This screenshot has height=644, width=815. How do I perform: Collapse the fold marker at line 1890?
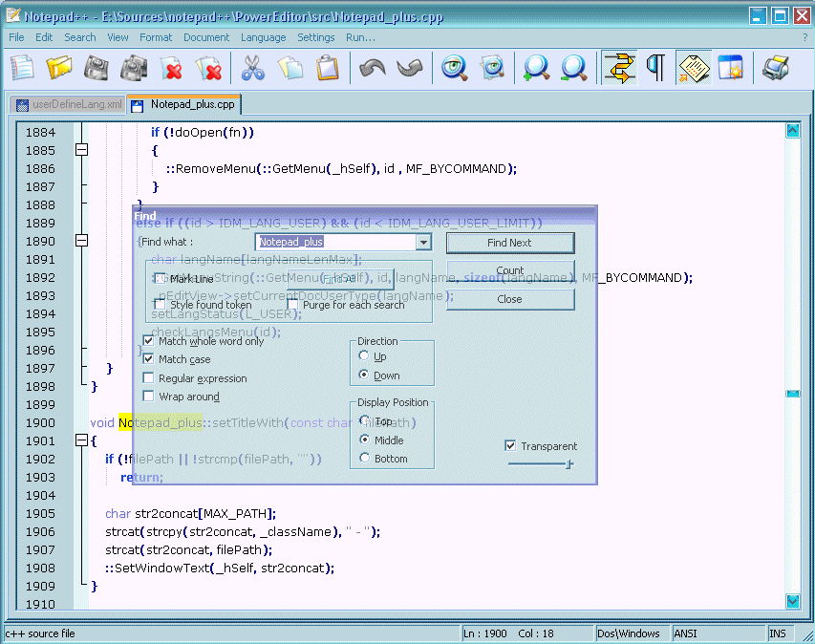pyautogui.click(x=81, y=240)
